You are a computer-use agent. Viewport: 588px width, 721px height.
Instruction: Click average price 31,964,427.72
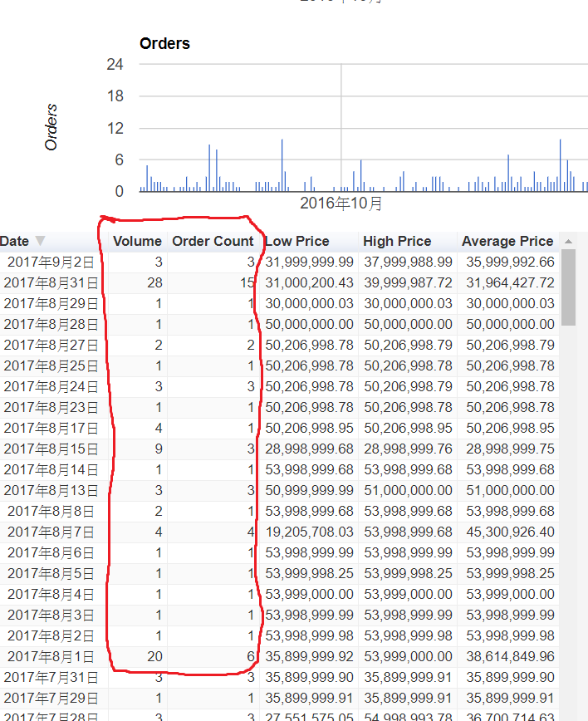510,282
